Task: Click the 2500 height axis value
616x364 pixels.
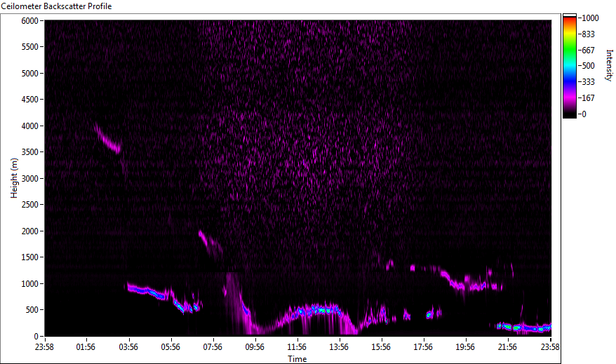Action: pyautogui.click(x=30, y=205)
